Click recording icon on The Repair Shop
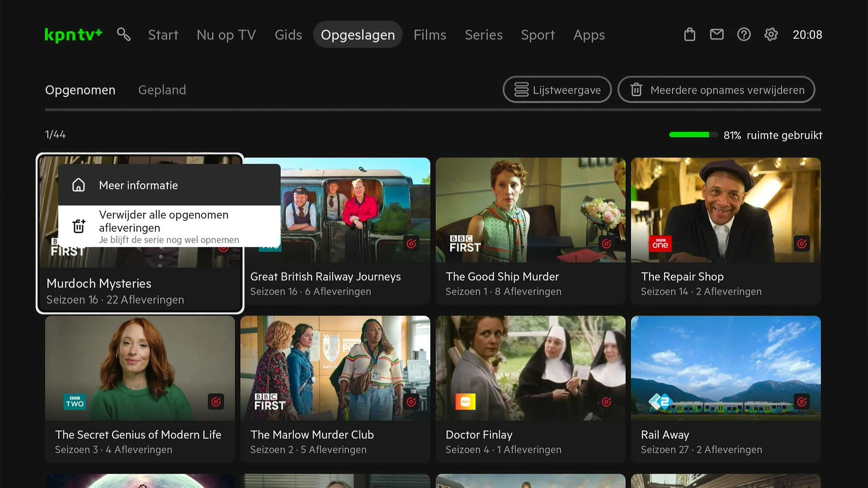868x488 pixels. [x=802, y=244]
